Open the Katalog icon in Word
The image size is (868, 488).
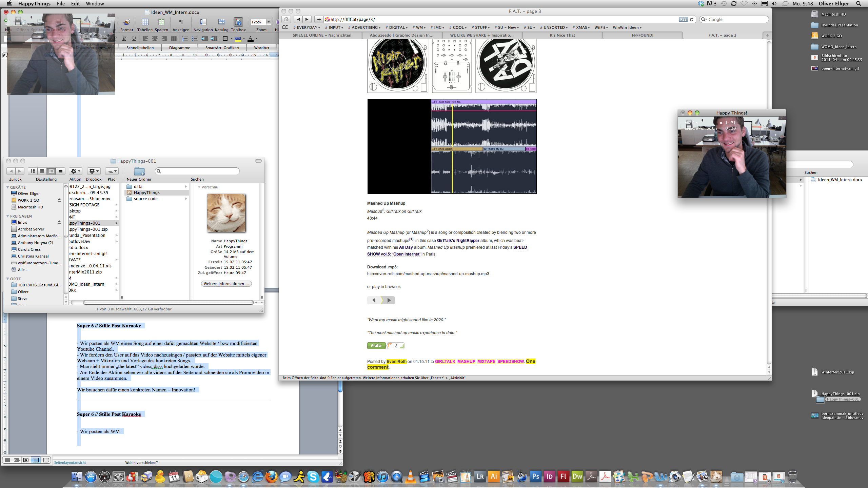[x=221, y=22]
